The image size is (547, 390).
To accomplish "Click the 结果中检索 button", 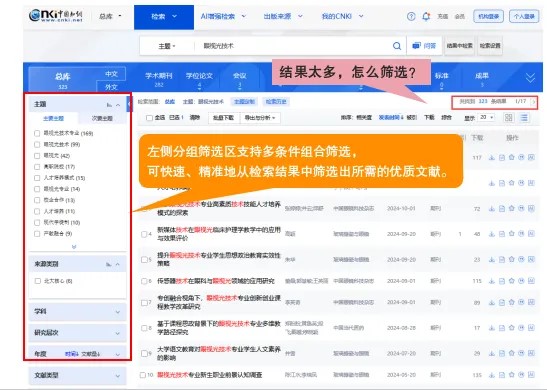I will [459, 46].
